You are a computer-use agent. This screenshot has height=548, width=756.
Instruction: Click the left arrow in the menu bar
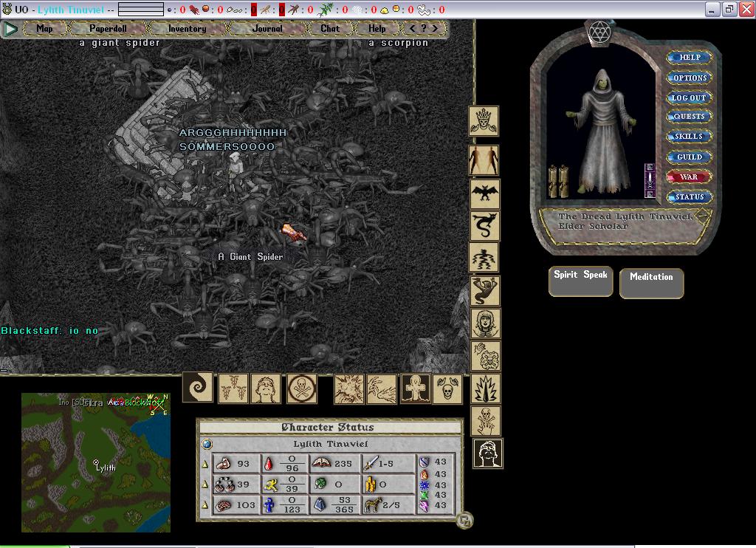tap(412, 29)
